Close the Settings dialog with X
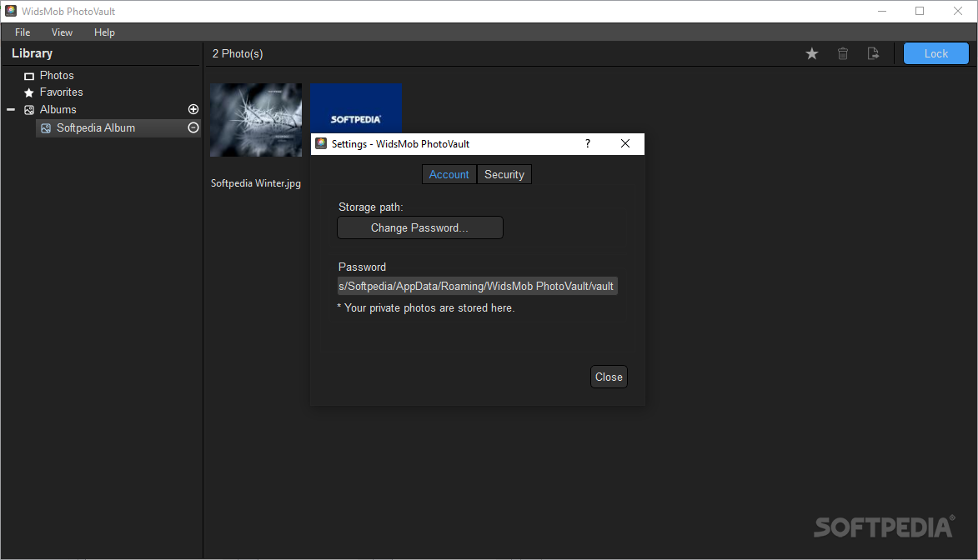Viewport: 978px width, 560px height. pyautogui.click(x=625, y=144)
